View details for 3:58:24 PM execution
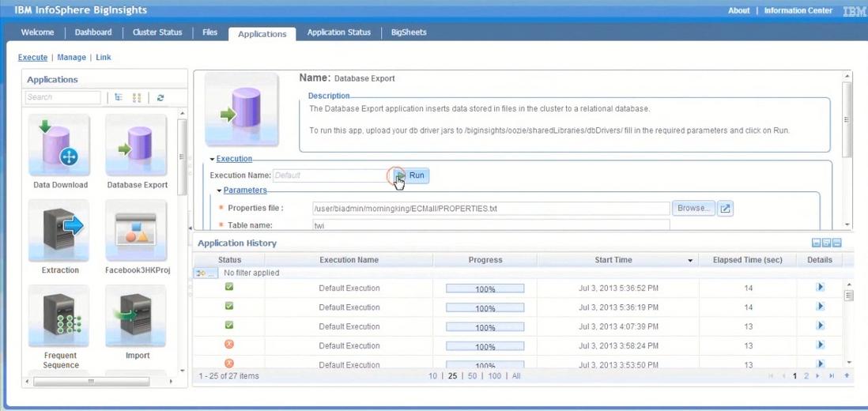The height and width of the screenshot is (411, 868). [821, 345]
